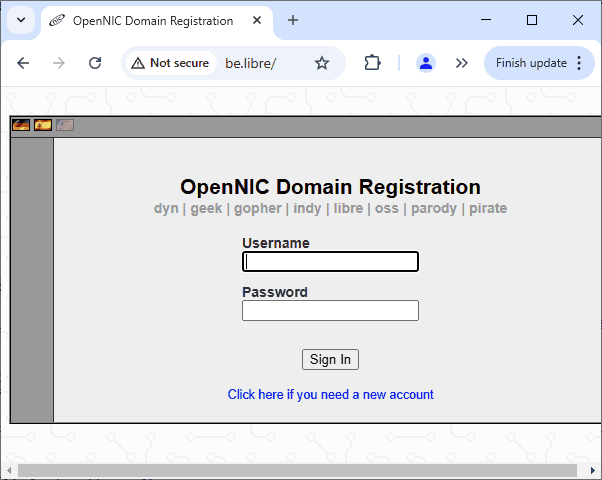Focus the Username input field
602x480 pixels.
coord(330,262)
